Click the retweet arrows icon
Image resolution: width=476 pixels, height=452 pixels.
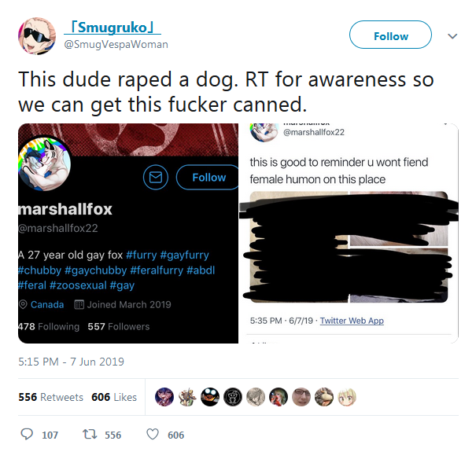pos(90,434)
